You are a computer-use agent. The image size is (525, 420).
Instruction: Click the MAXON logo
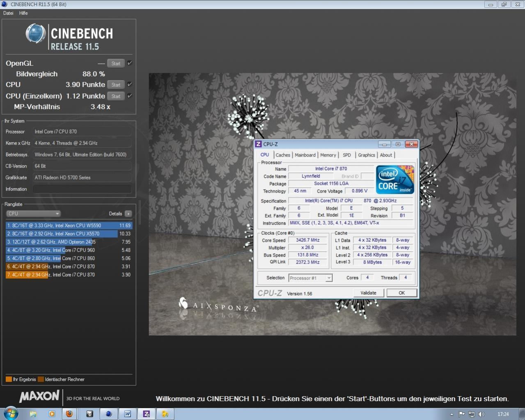click(39, 397)
